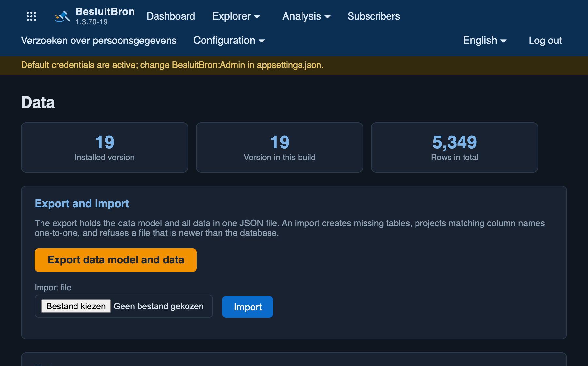Viewport: 588px width, 366px height.
Task: Open the Configuration dropdown menu
Action: click(x=229, y=41)
